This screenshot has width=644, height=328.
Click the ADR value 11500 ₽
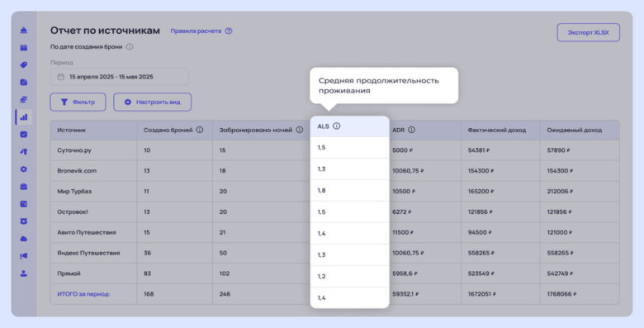[x=403, y=233]
